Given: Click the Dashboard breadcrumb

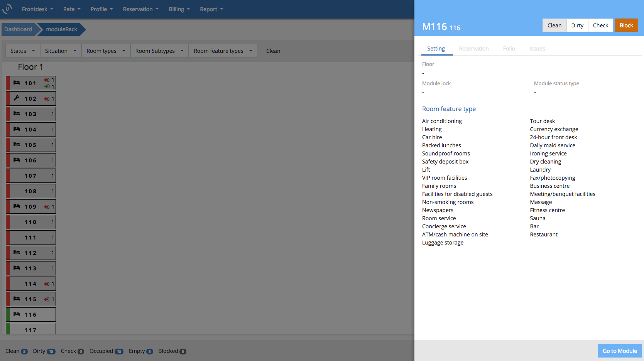Looking at the screenshot, I should (x=18, y=29).
